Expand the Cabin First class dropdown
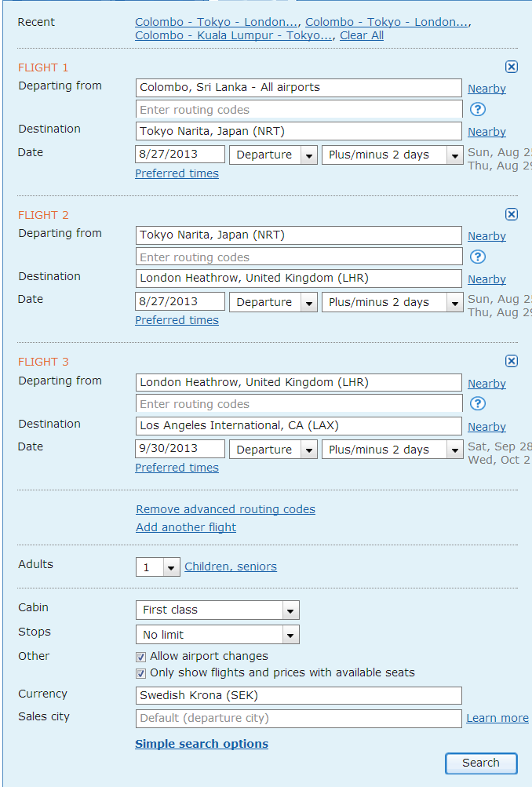The image size is (532, 787). click(x=290, y=610)
